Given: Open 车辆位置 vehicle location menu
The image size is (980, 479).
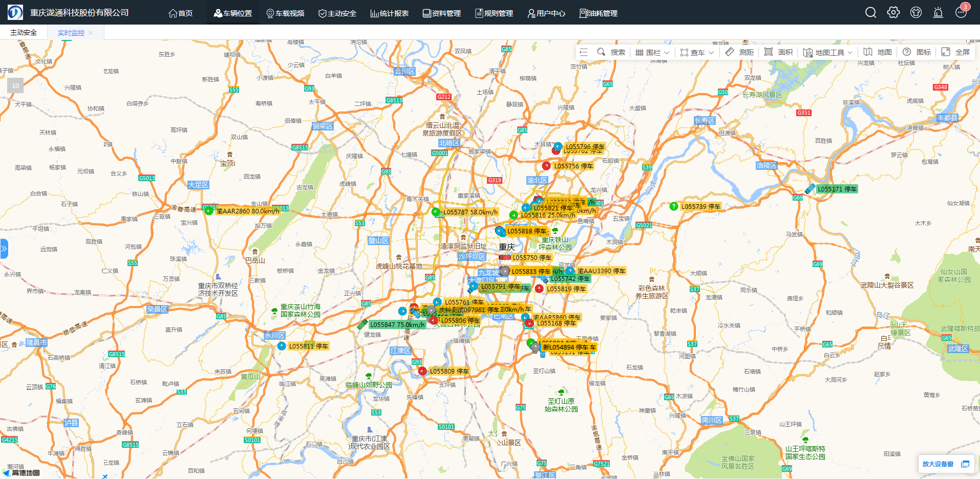Looking at the screenshot, I should (233, 13).
